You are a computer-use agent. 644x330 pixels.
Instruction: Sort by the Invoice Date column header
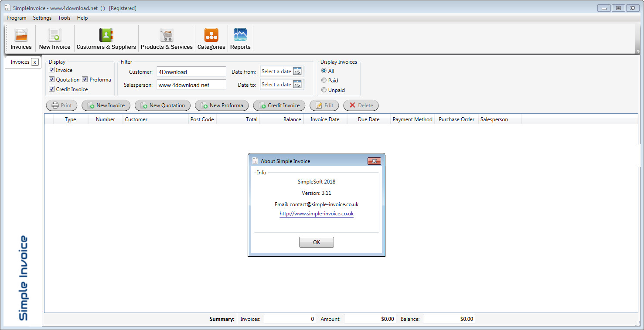point(326,119)
